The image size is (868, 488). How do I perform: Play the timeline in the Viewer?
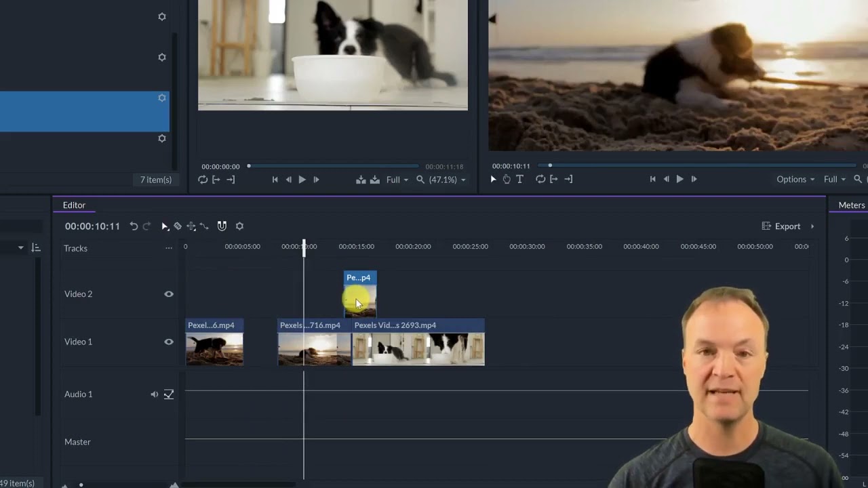[x=680, y=179]
